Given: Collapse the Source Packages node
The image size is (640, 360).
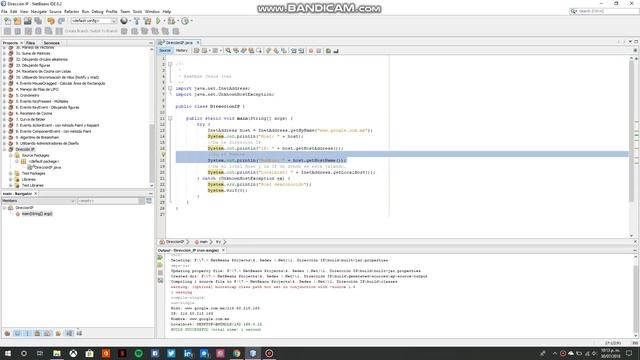Looking at the screenshot, I should click(x=11, y=156).
